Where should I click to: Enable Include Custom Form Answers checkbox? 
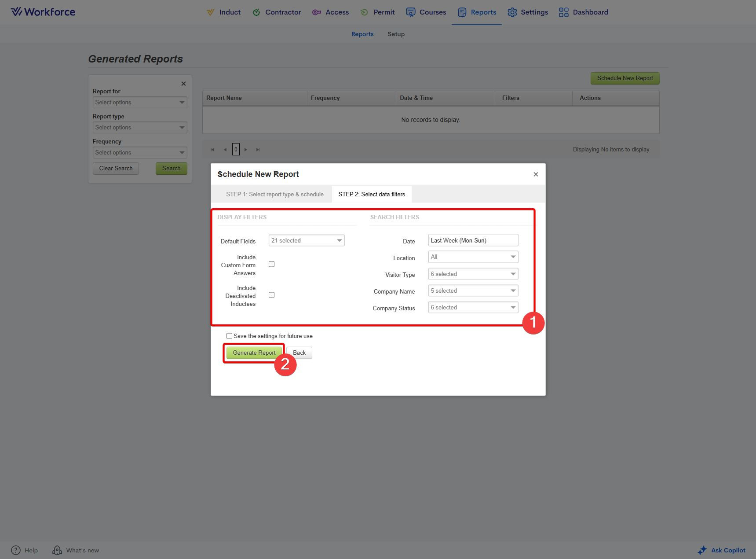(x=271, y=264)
